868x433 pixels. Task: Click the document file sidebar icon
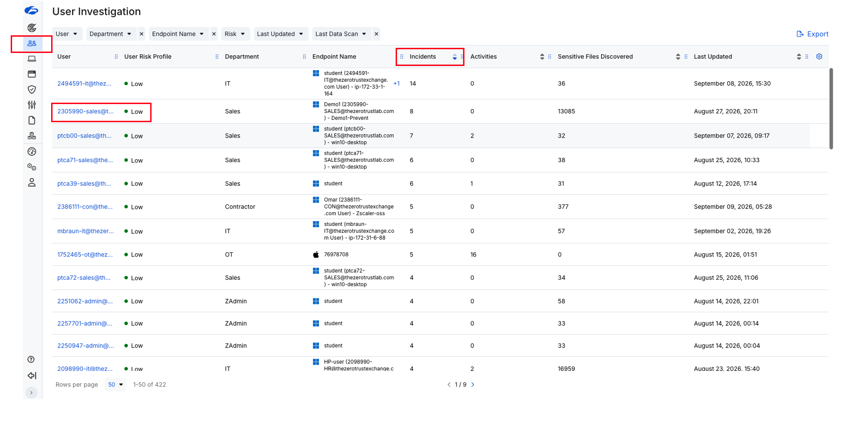[32, 120]
